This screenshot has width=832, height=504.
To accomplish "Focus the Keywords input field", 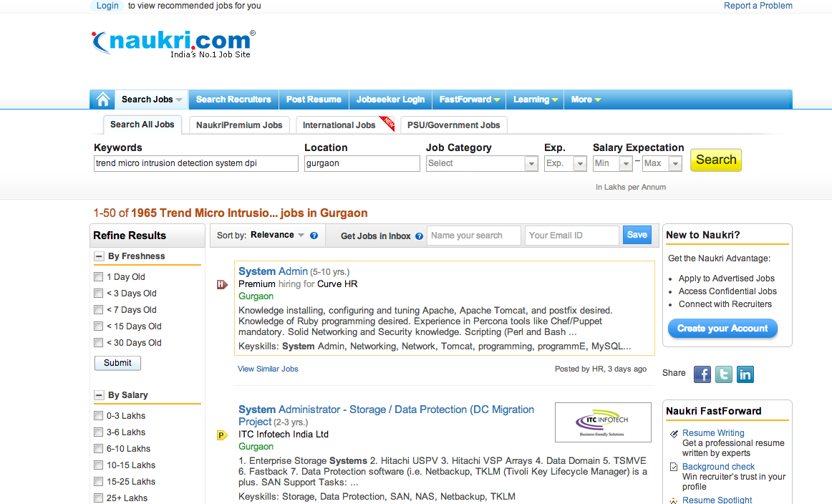I will (195, 163).
